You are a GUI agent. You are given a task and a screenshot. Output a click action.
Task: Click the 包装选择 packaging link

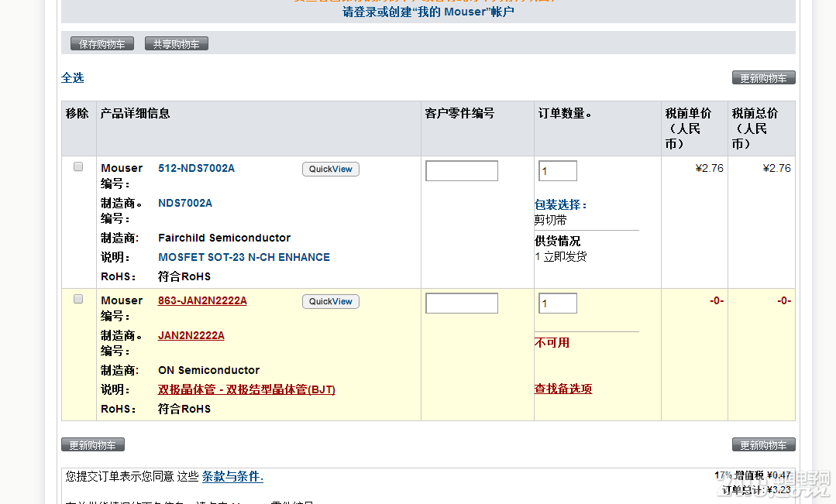(x=560, y=204)
